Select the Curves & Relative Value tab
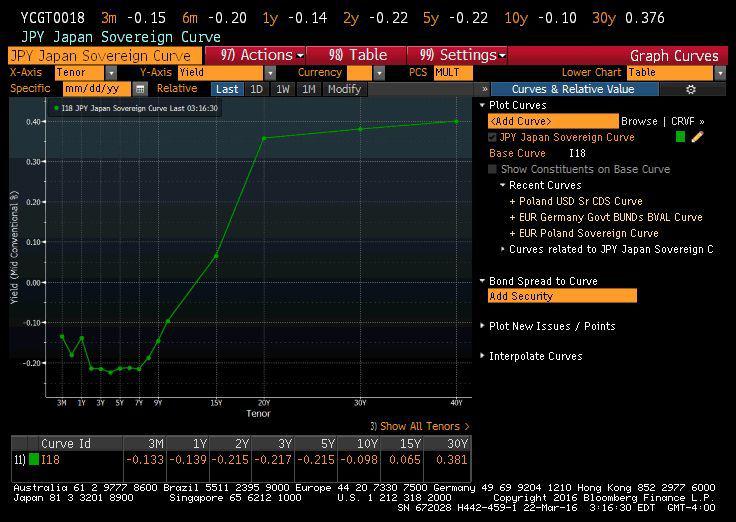This screenshot has height=522, width=736. click(x=573, y=89)
